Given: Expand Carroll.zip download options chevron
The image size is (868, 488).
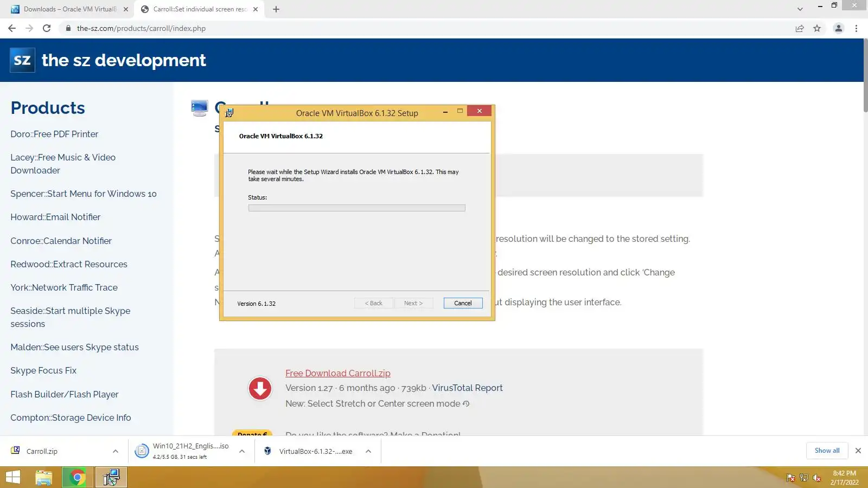Looking at the screenshot, I should tap(116, 451).
